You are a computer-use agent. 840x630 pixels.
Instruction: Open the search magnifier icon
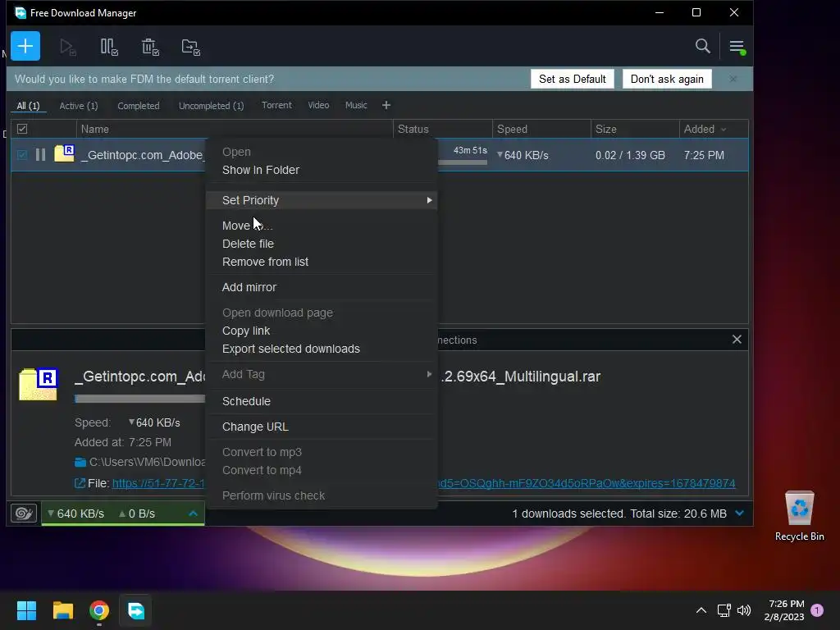pos(702,46)
